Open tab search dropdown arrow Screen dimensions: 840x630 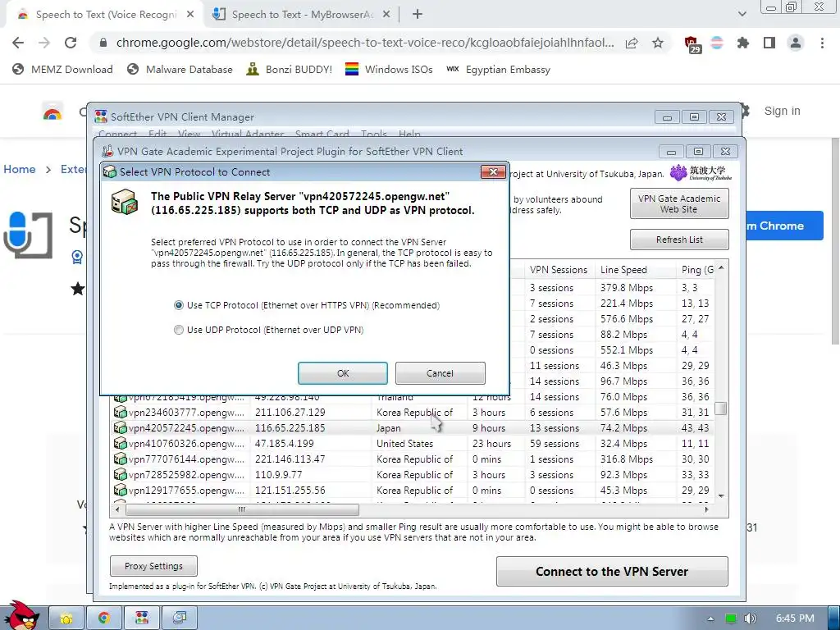tap(742, 14)
